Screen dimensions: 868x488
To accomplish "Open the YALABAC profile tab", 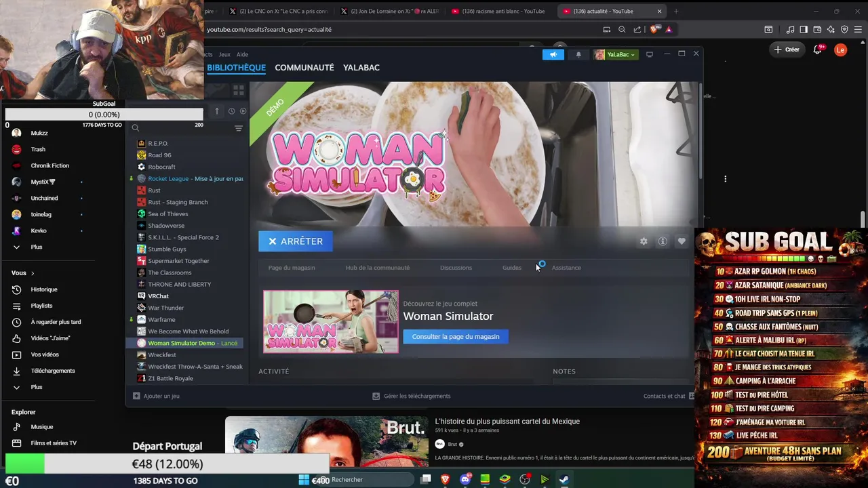I will tap(361, 67).
